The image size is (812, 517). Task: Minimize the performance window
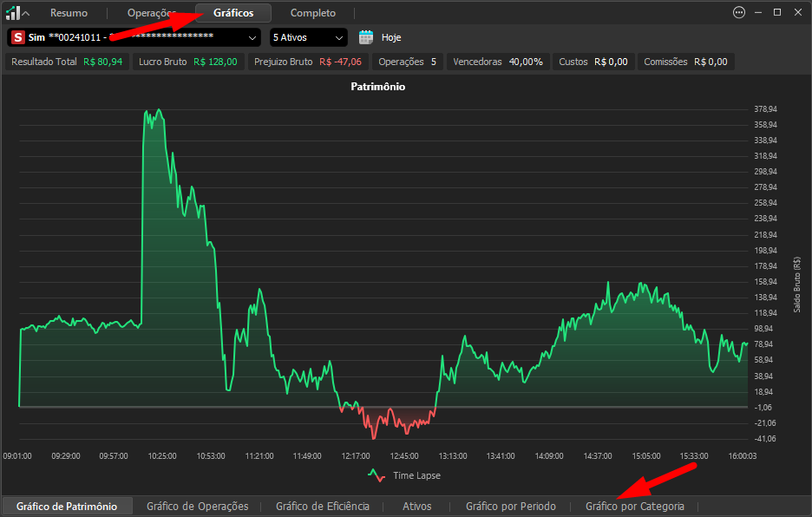click(x=758, y=12)
